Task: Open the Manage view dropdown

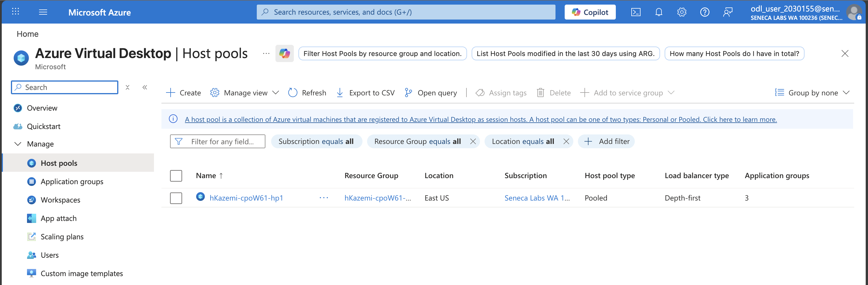Action: click(245, 93)
